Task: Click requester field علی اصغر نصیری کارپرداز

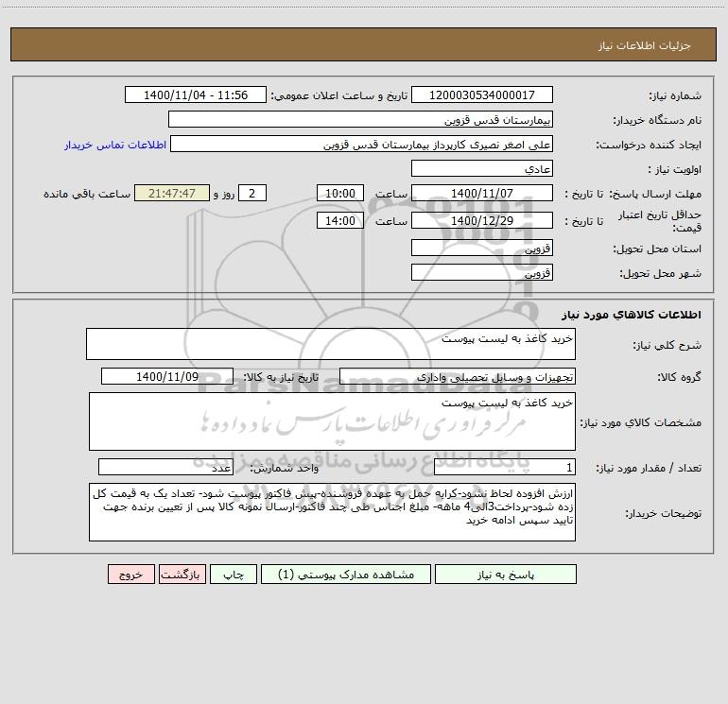Action: (x=361, y=144)
